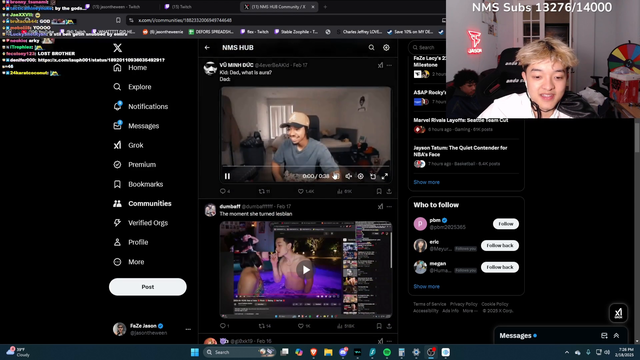Image resolution: width=640 pixels, height=360 pixels.
Task: Bookmark the dumbaff post
Action: (379, 326)
